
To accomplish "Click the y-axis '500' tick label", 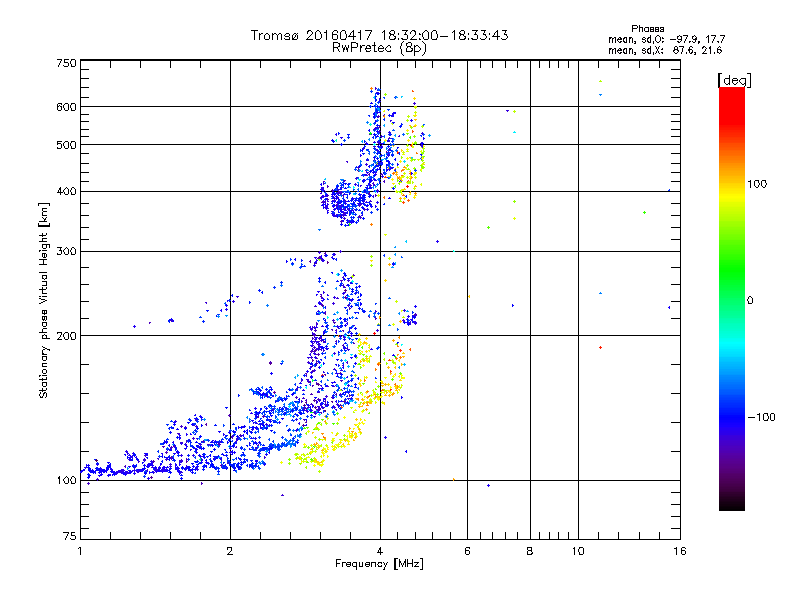I will click(66, 145).
